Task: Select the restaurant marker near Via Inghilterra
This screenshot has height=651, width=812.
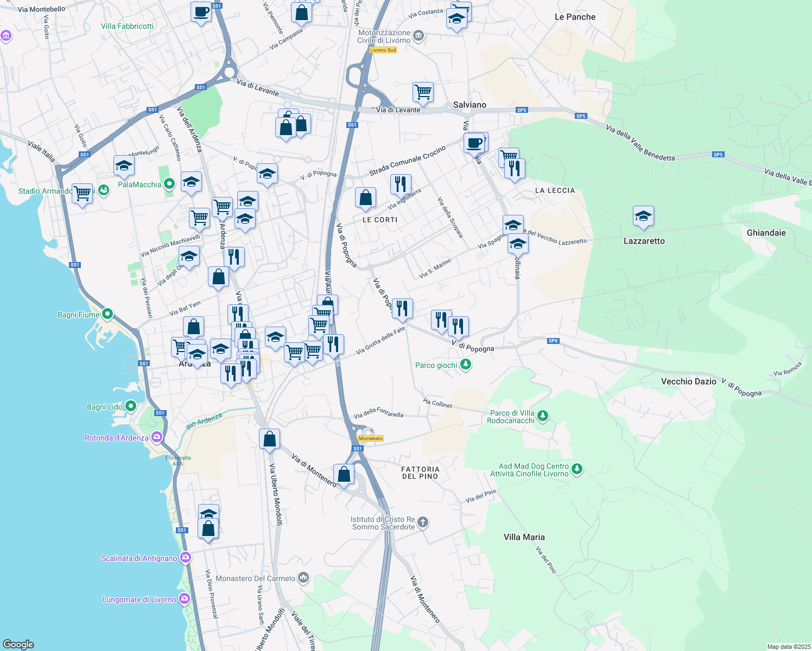Action: 401,184
